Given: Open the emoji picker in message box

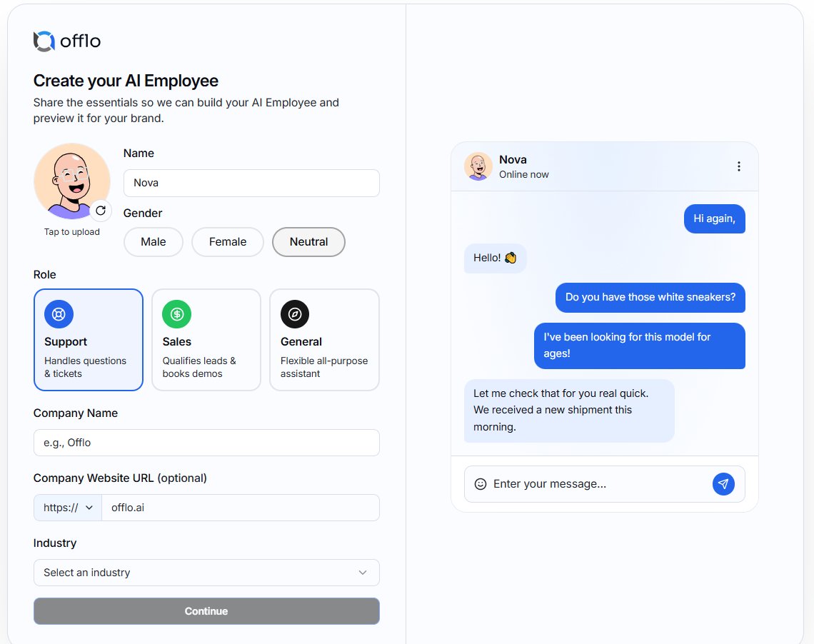Looking at the screenshot, I should (x=481, y=484).
